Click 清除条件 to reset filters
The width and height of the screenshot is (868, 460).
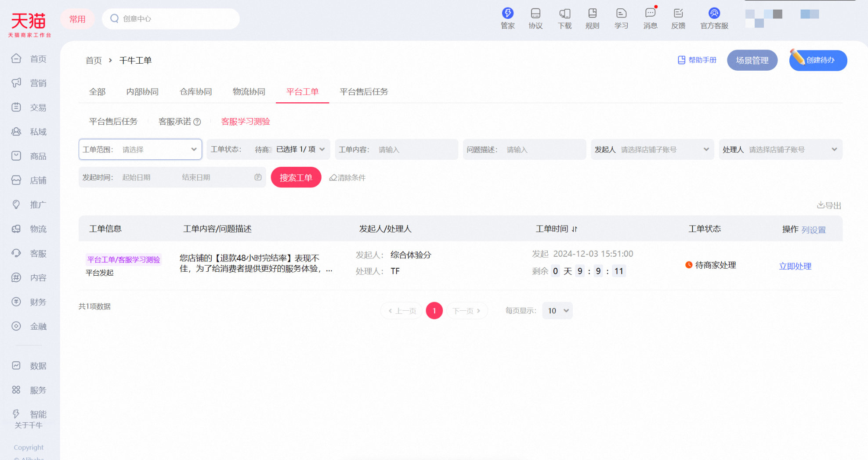(x=347, y=178)
